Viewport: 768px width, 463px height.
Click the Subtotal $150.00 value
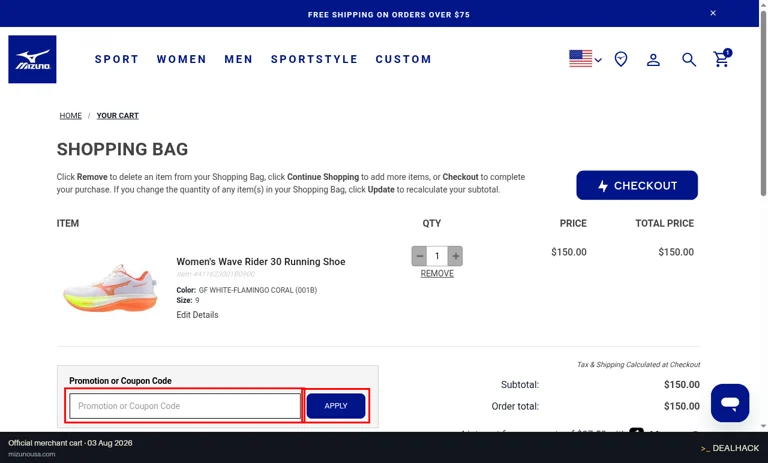pos(682,385)
